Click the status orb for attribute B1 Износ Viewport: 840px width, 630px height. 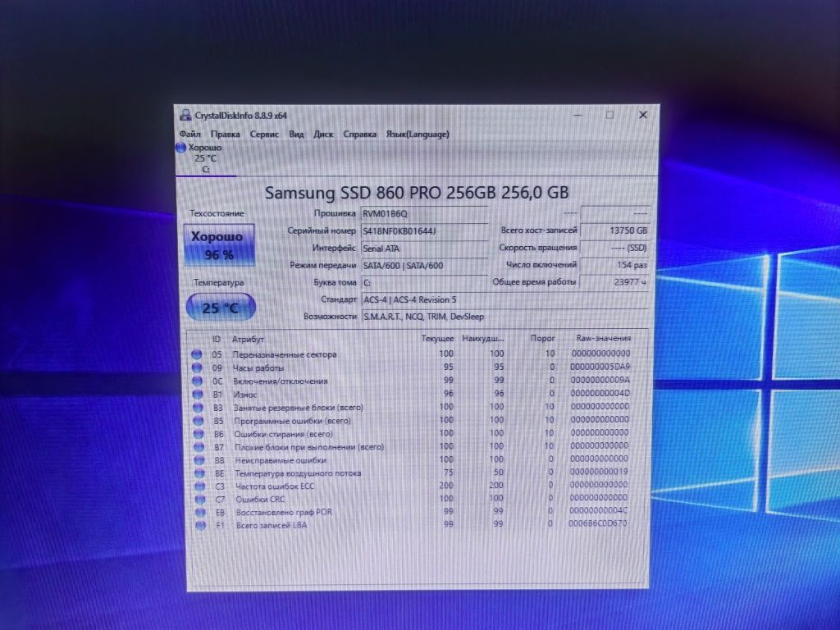pyautogui.click(x=198, y=395)
